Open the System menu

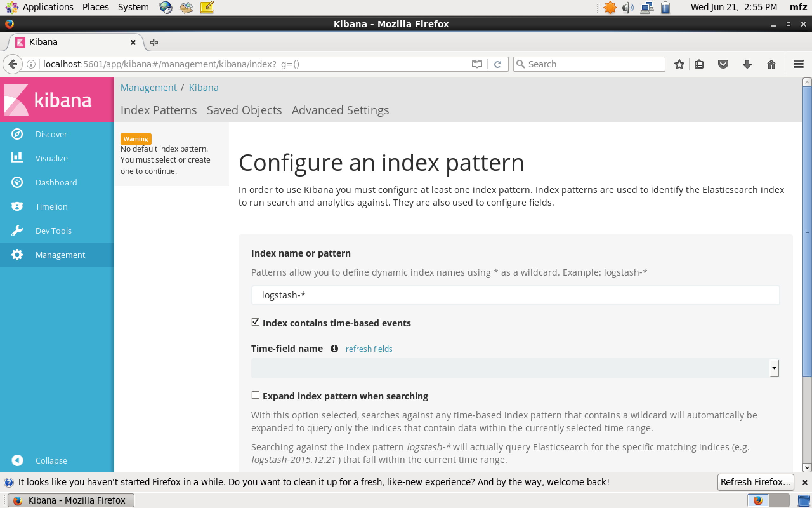[133, 7]
